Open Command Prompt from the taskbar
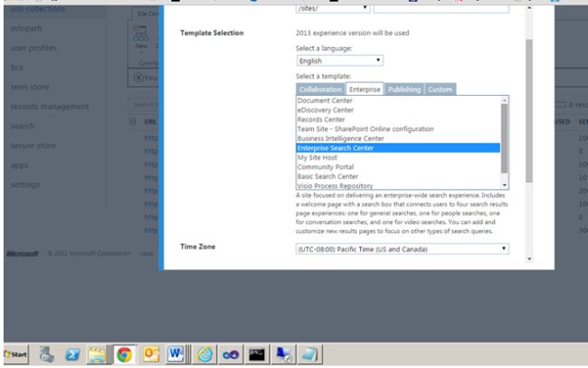This screenshot has width=588, height=368. pyautogui.click(x=257, y=354)
